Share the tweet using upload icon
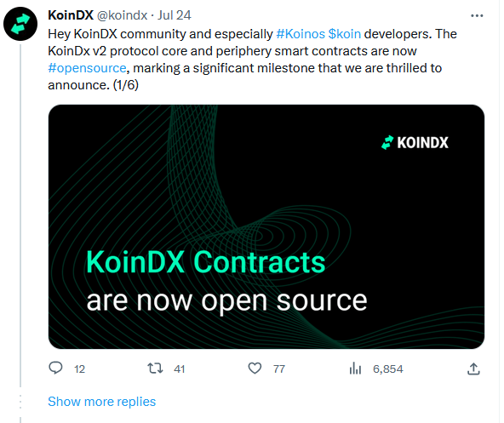Image resolution: width=504 pixels, height=423 pixels. click(x=473, y=369)
